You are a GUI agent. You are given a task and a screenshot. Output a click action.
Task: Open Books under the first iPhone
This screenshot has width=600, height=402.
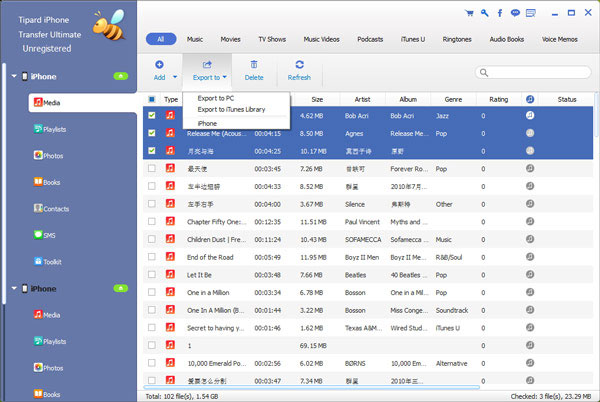coord(47,182)
